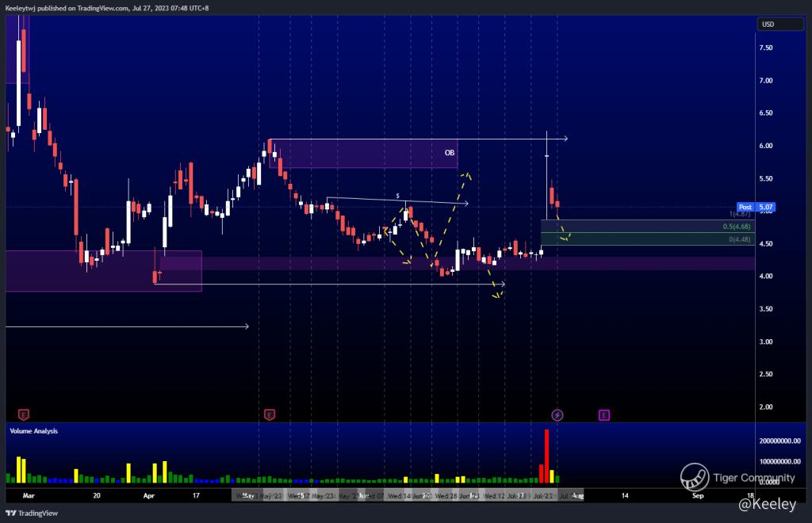Click the 14 date label on time axis
The width and height of the screenshot is (812, 523).
click(x=625, y=495)
